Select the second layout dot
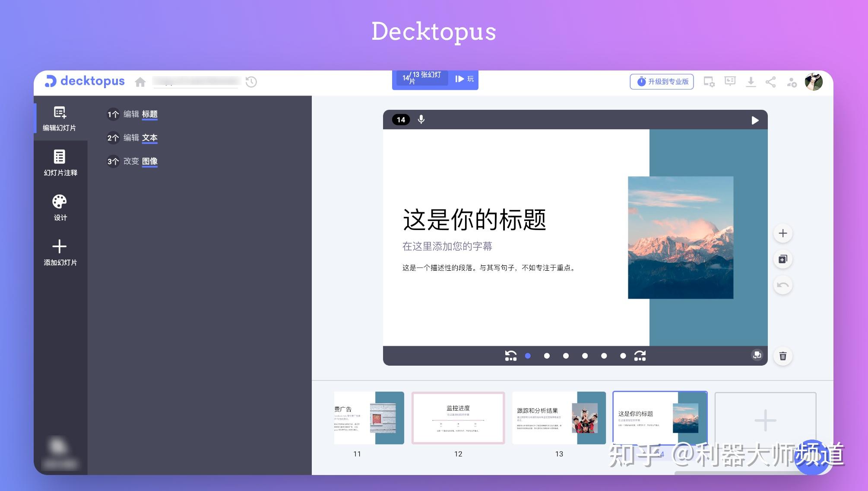868x491 pixels. point(547,356)
